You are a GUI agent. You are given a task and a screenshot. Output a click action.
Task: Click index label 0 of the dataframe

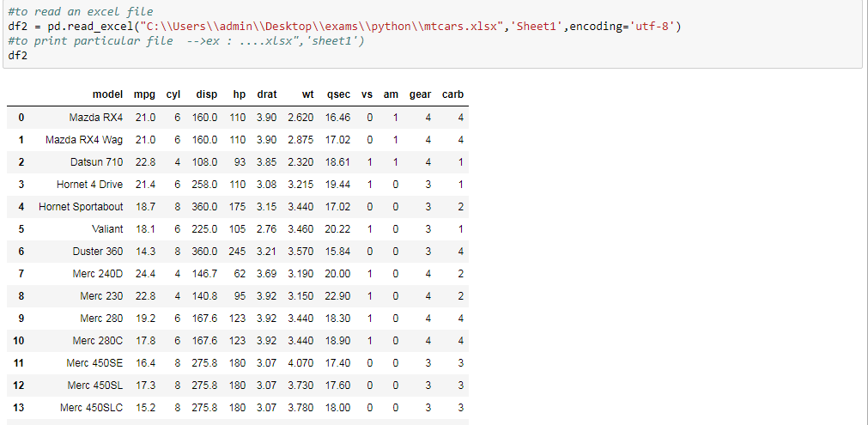(21, 118)
